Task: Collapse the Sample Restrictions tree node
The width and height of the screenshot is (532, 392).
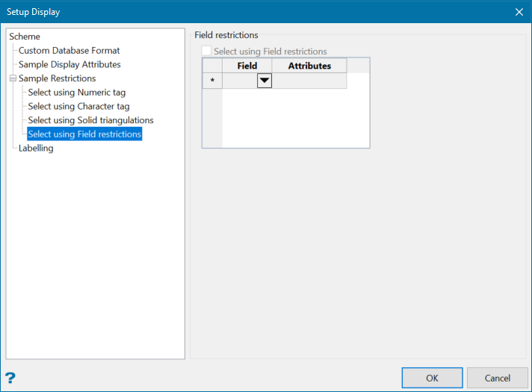Action: click(x=13, y=78)
